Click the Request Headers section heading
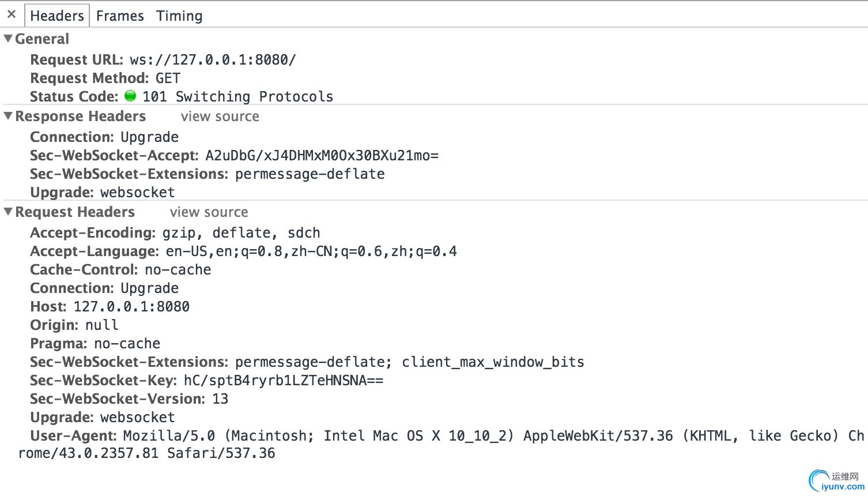 pos(75,212)
